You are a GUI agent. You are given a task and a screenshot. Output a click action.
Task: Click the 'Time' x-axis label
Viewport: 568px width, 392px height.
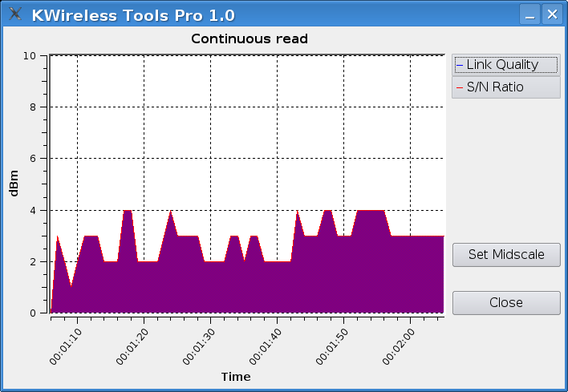click(236, 377)
